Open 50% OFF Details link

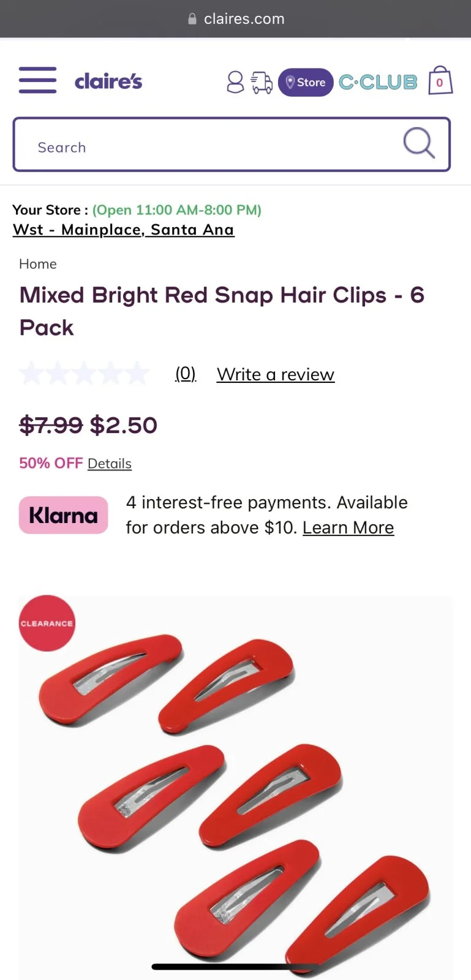click(110, 464)
